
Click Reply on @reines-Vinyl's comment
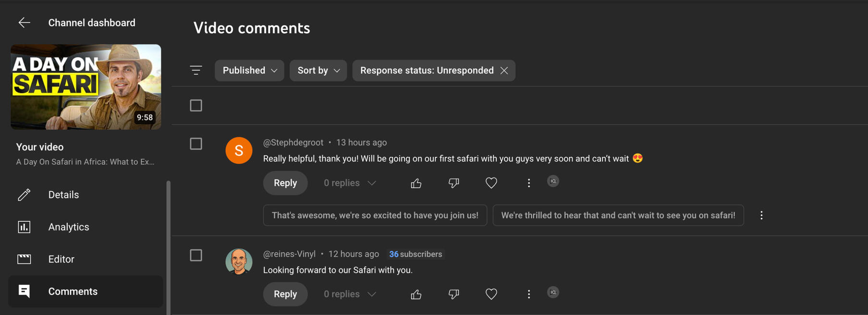tap(285, 294)
